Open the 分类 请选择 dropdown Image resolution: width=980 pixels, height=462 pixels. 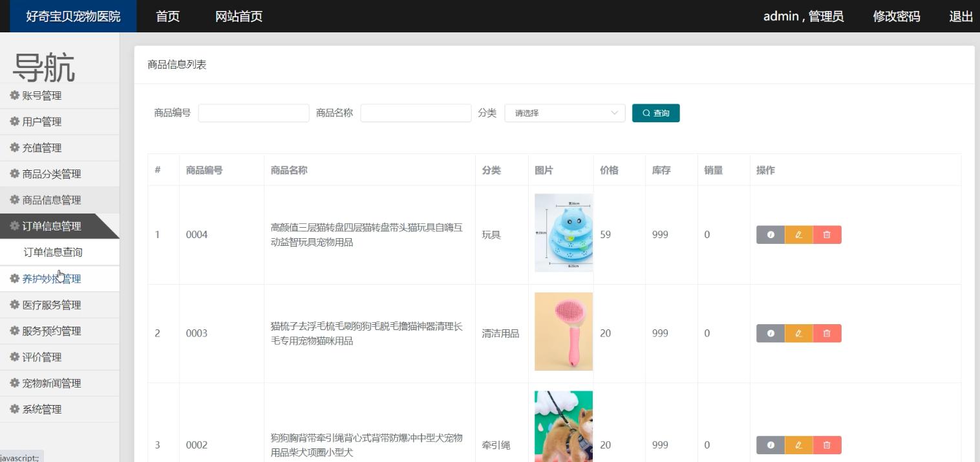[x=564, y=113]
